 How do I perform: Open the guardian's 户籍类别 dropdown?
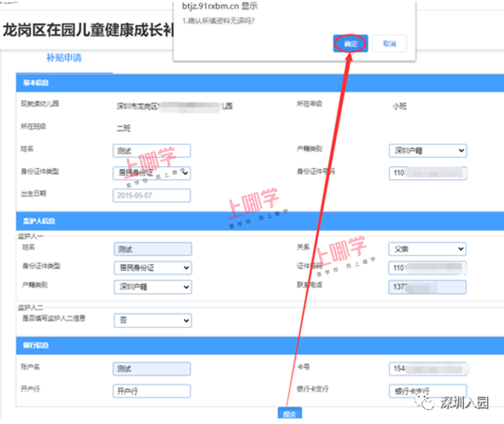(x=153, y=286)
